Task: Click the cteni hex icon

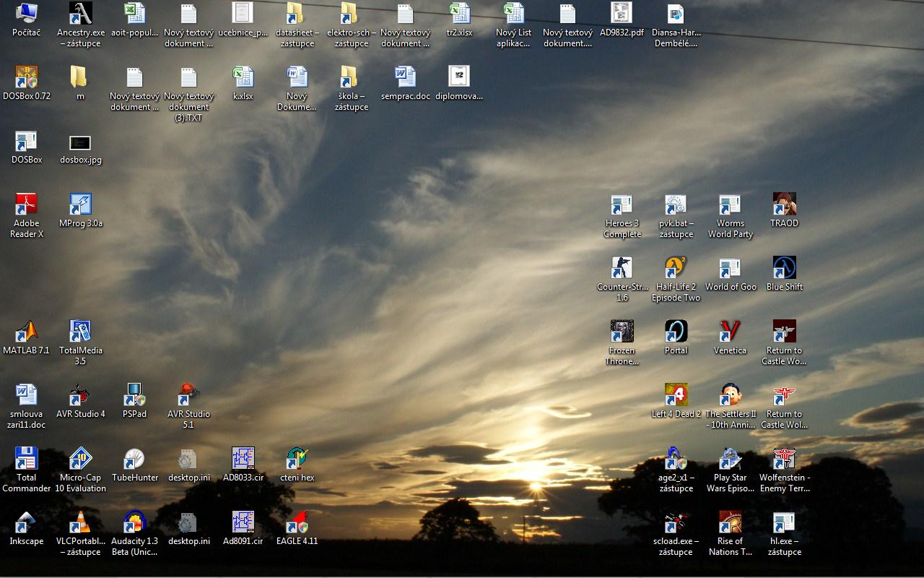Action: 297,459
